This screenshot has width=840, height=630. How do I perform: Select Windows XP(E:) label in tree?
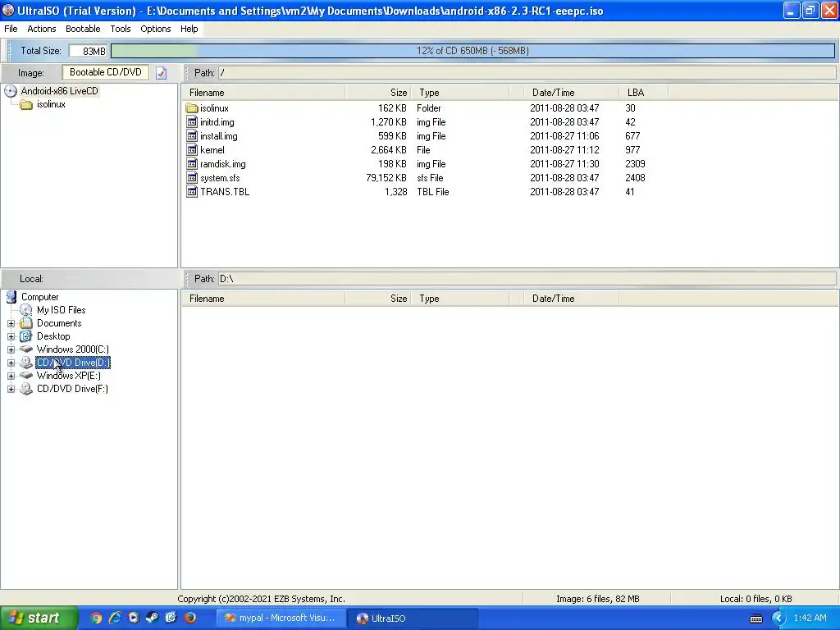pos(69,376)
